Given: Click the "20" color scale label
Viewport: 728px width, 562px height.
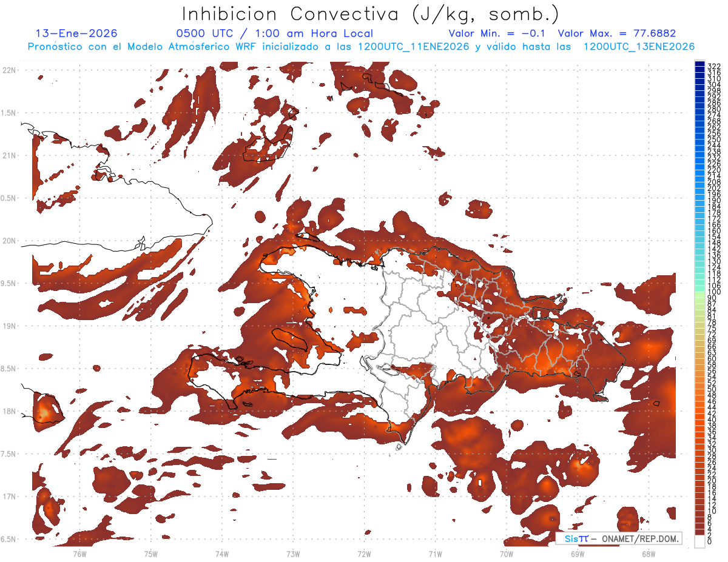Looking at the screenshot, I should (712, 481).
